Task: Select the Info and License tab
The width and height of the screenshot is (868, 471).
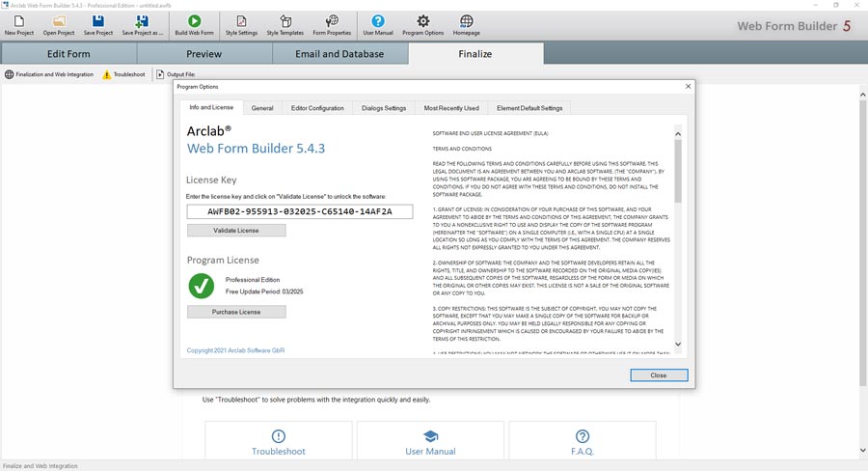Action: tap(211, 107)
